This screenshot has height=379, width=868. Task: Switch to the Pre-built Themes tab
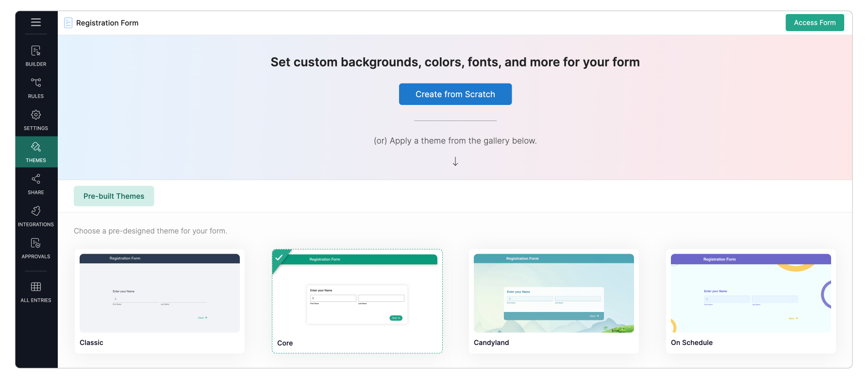point(114,196)
